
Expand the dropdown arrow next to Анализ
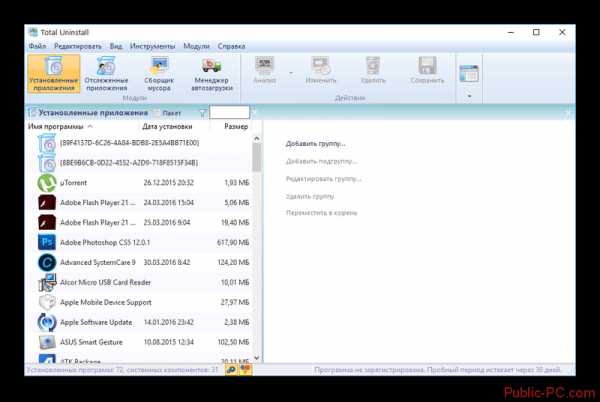tap(291, 73)
